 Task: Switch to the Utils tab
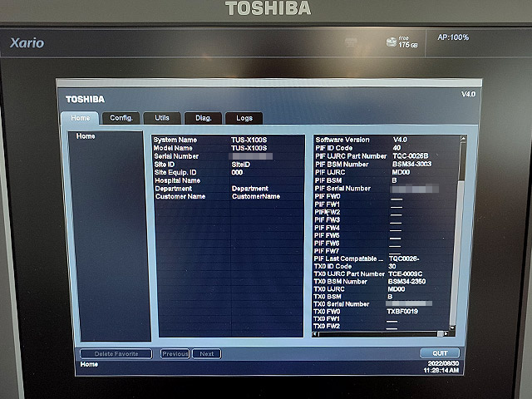pos(162,118)
